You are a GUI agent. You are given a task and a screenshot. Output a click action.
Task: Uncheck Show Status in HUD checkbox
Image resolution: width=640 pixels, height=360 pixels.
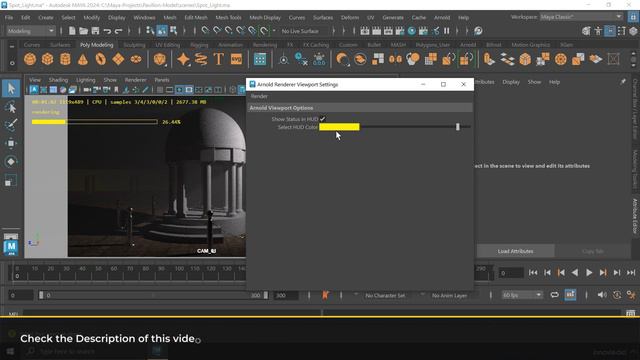[322, 119]
